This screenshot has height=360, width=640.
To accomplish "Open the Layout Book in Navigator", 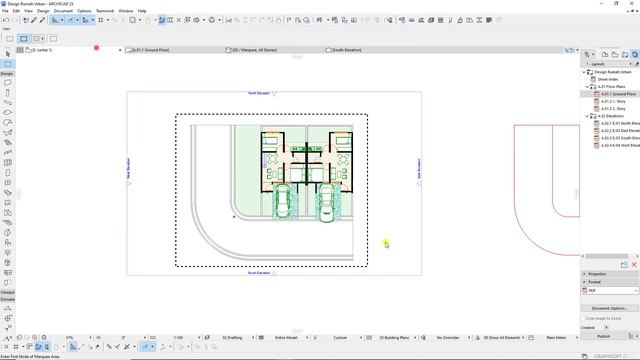I will click(625, 54).
